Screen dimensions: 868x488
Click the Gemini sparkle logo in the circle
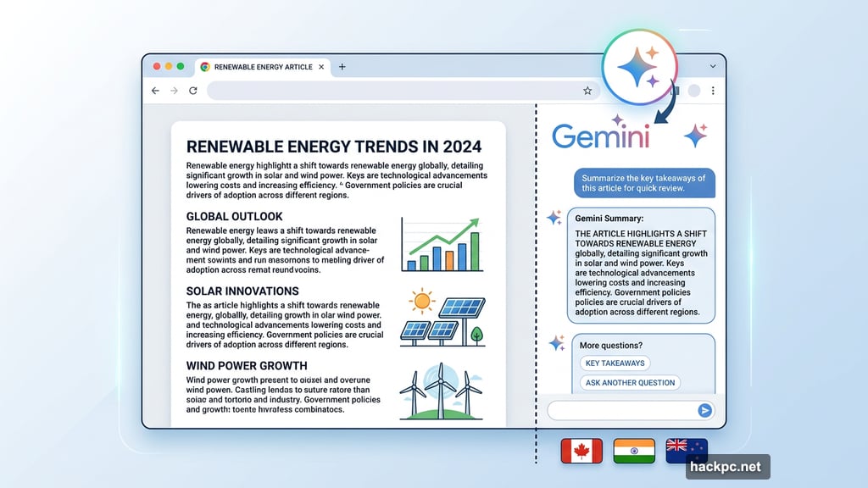tap(641, 66)
